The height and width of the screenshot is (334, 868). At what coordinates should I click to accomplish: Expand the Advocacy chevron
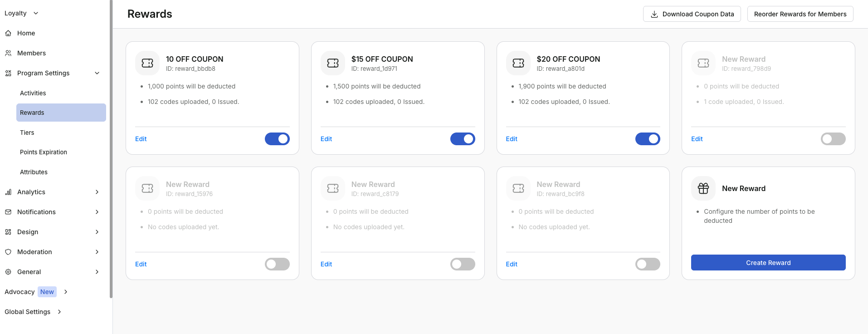point(66,292)
